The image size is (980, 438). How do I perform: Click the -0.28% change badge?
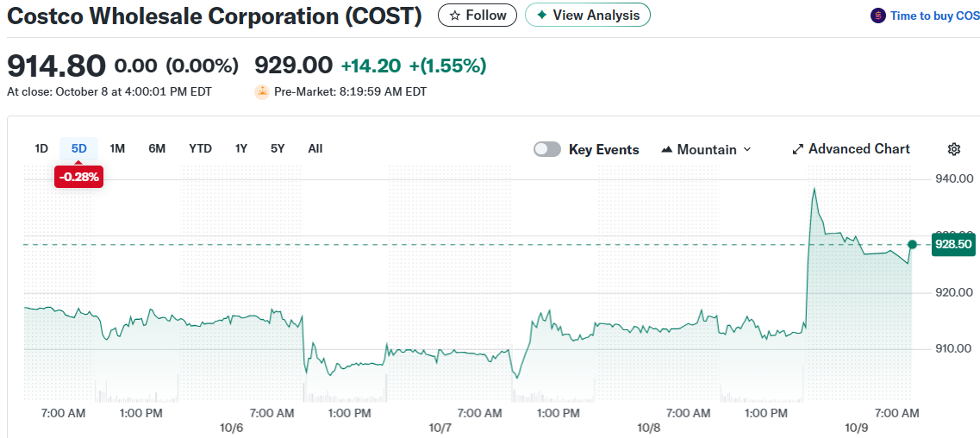coord(78,177)
